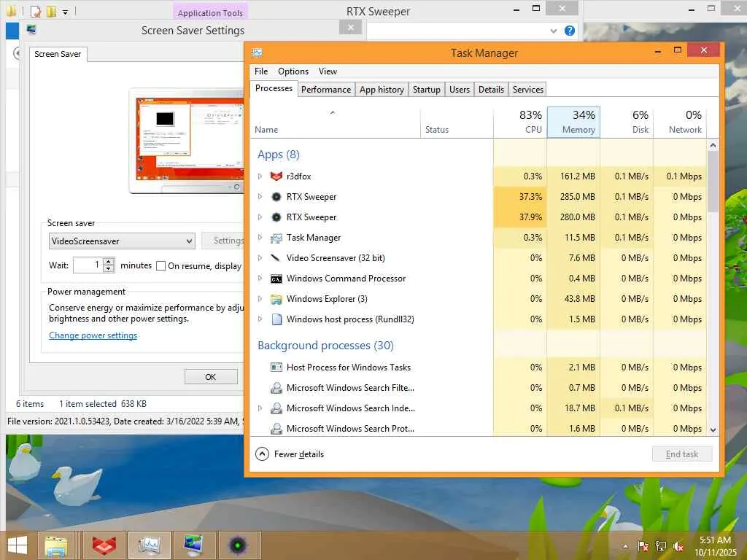Click the RTX Sweeper taskbar icon
747x560 pixels.
(238, 545)
